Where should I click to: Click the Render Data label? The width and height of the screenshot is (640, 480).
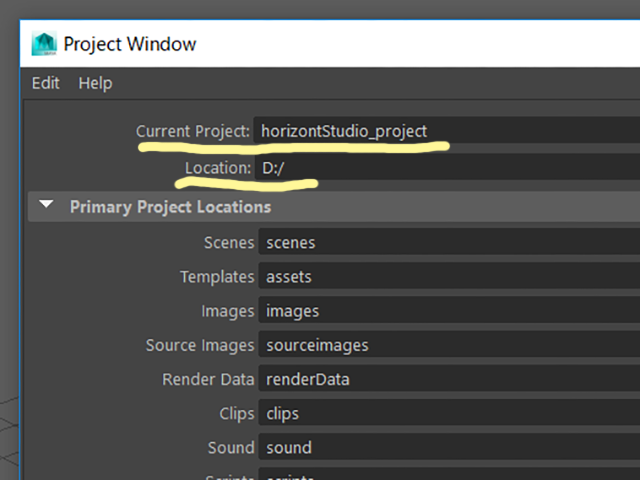tap(208, 379)
